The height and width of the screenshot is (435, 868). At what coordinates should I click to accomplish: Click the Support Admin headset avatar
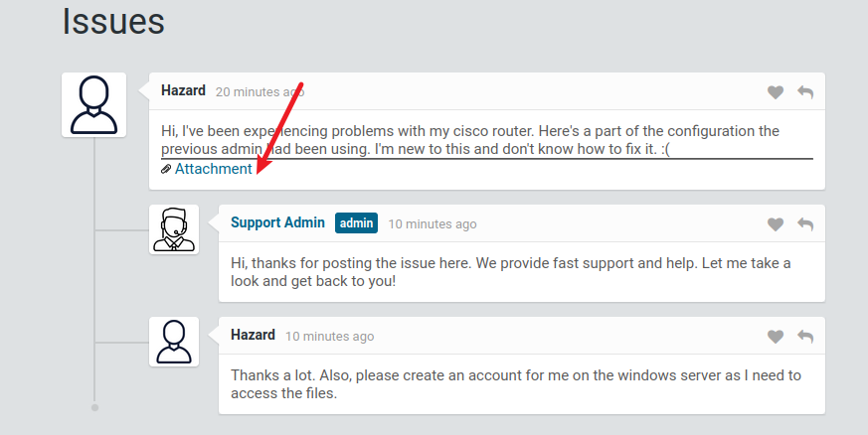[174, 229]
